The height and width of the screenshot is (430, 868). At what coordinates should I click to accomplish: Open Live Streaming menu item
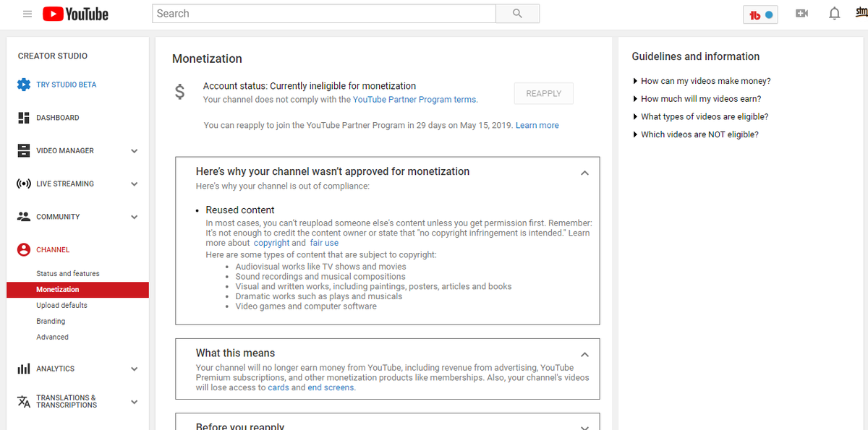pos(65,184)
